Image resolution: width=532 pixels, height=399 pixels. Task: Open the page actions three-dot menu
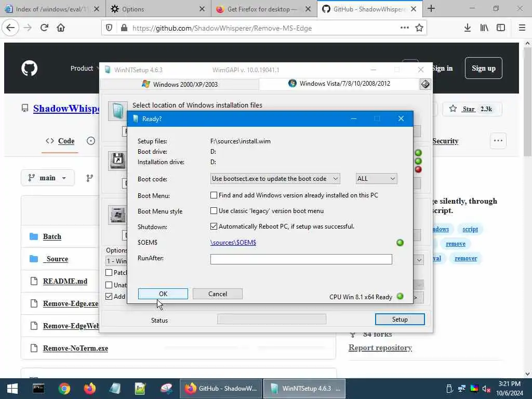coord(404,28)
